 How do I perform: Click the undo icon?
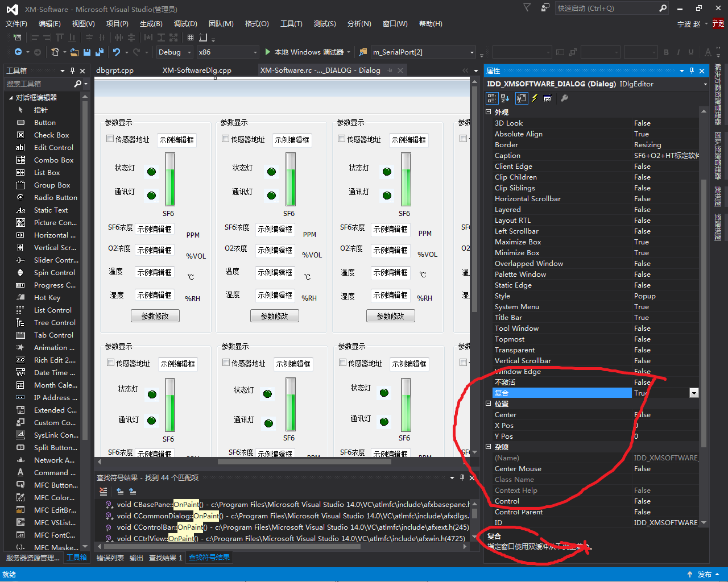point(117,52)
